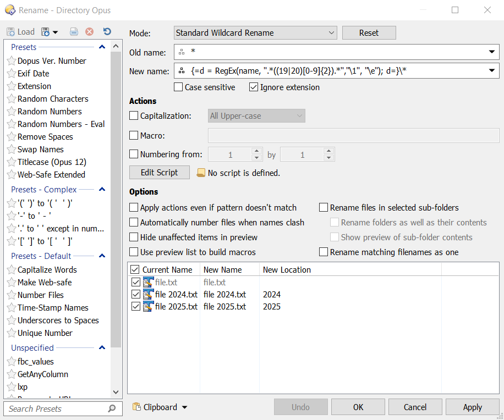
Task: Check Rename files in selected sub-folders
Action: point(324,207)
